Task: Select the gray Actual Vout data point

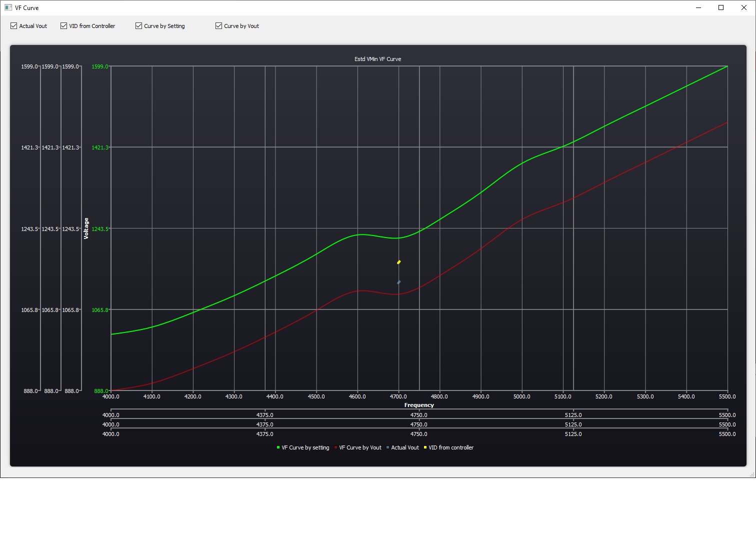Action: pyautogui.click(x=398, y=282)
